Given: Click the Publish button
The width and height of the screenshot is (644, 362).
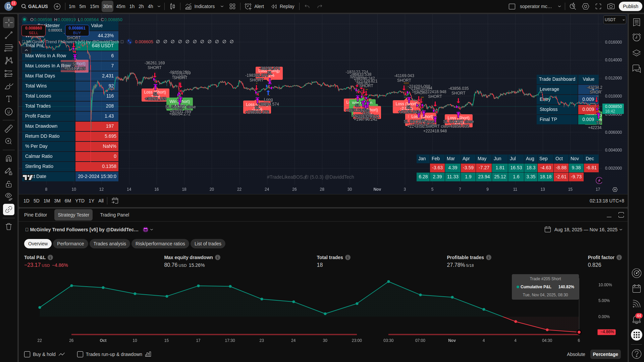Looking at the screenshot, I should click(630, 6).
